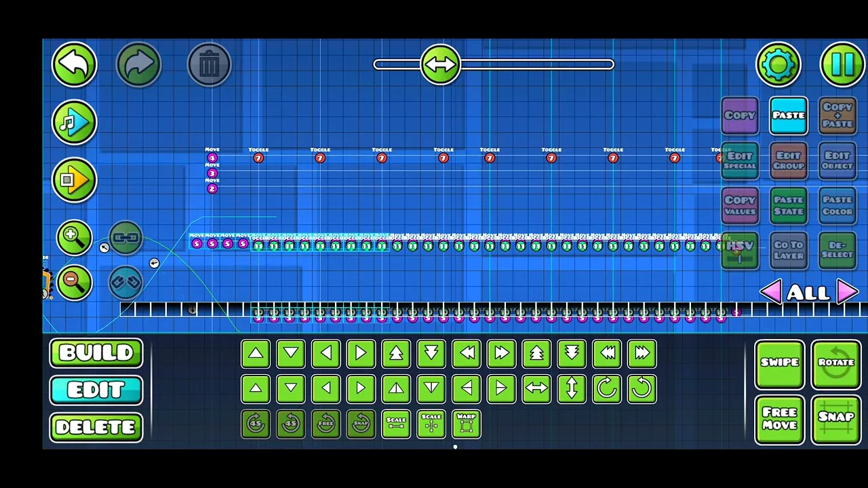
Task: Click triple-arrow move left button
Action: click(607, 353)
